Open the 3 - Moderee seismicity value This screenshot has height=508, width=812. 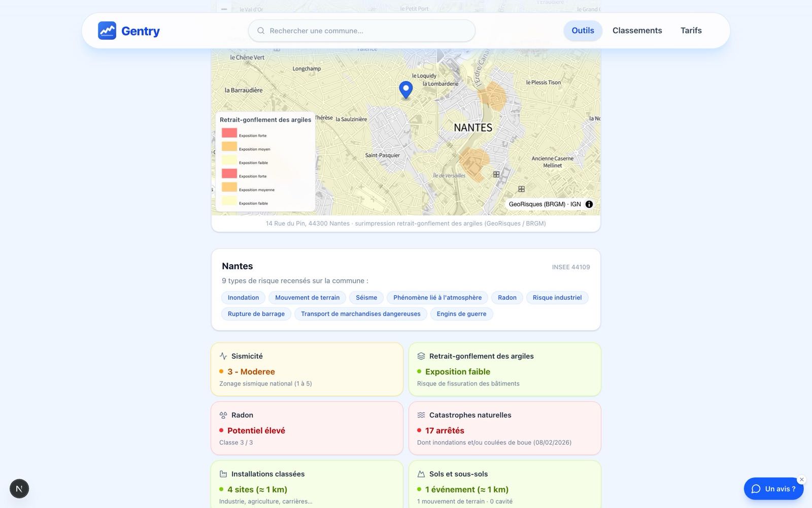251,372
